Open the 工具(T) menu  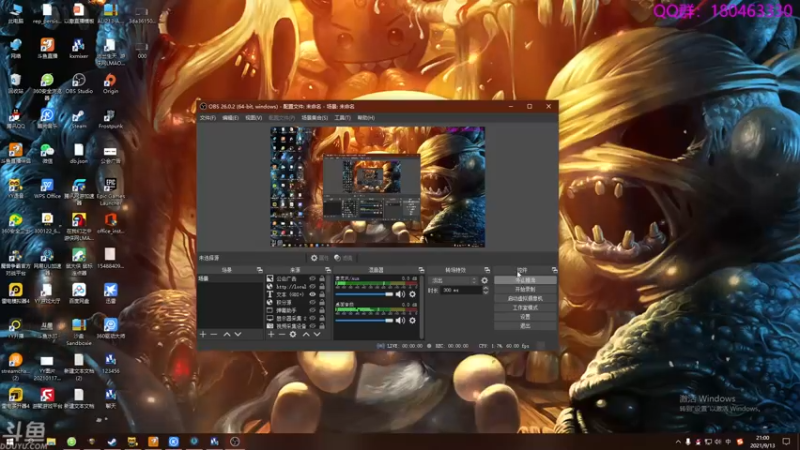(x=342, y=118)
